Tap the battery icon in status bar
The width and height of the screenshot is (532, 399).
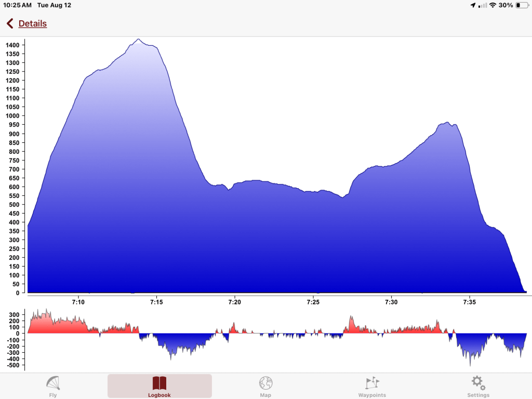pos(521,5)
